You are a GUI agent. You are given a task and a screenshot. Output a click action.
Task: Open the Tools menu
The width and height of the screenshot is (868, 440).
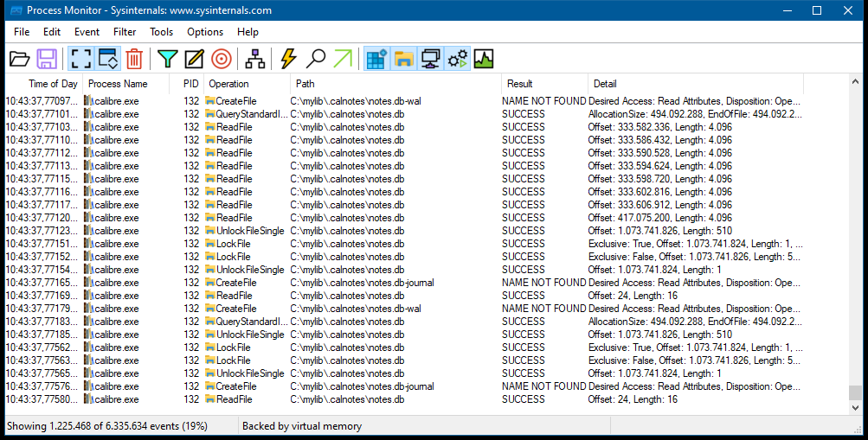tap(161, 32)
